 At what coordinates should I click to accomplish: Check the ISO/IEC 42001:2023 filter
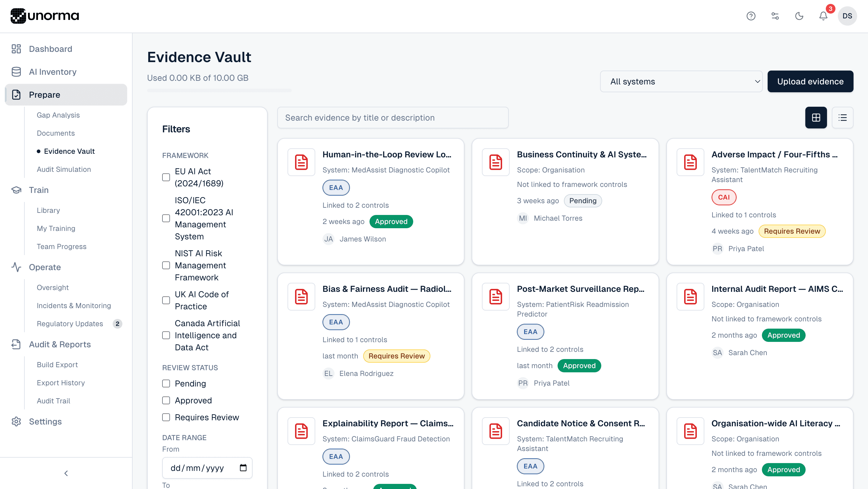pyautogui.click(x=166, y=218)
